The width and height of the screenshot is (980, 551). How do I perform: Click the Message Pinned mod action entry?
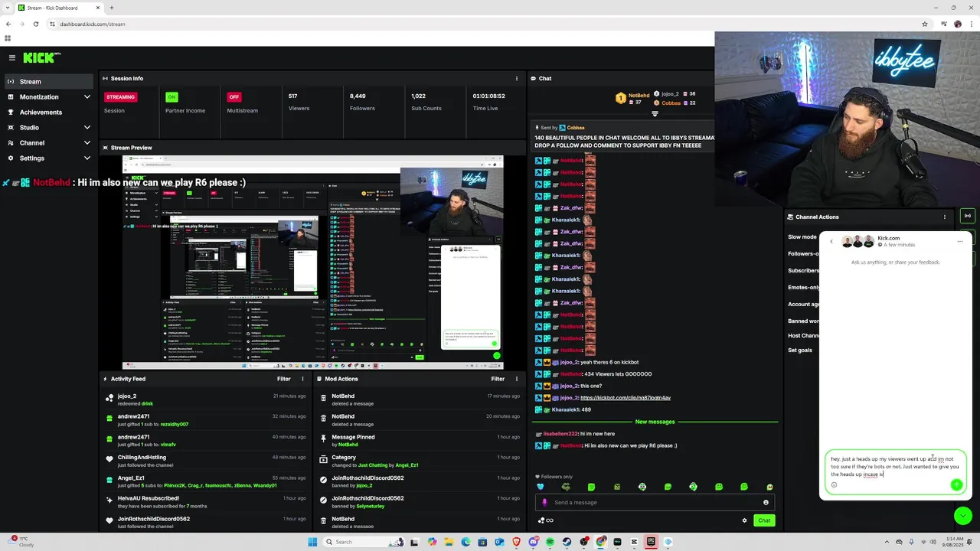[421, 441]
